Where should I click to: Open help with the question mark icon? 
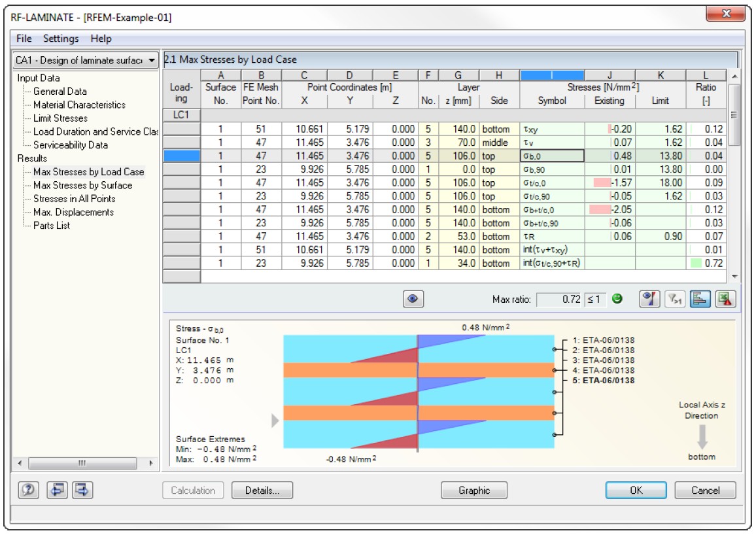[x=27, y=490]
